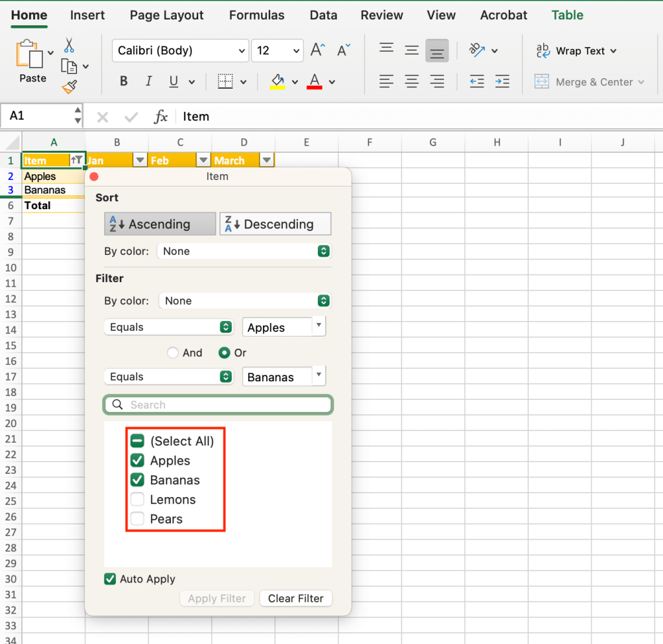Screen dimensions: 663x644
Task: Toggle Bold formatting
Action: 124,81
